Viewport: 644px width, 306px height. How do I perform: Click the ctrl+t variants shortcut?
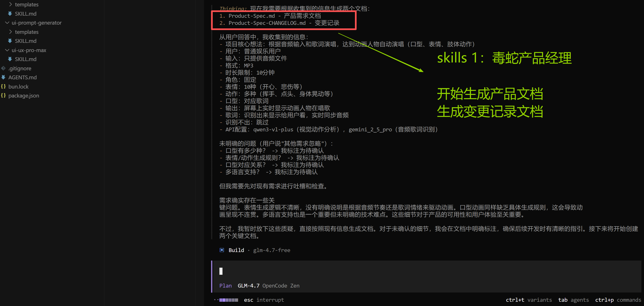[x=529, y=300]
